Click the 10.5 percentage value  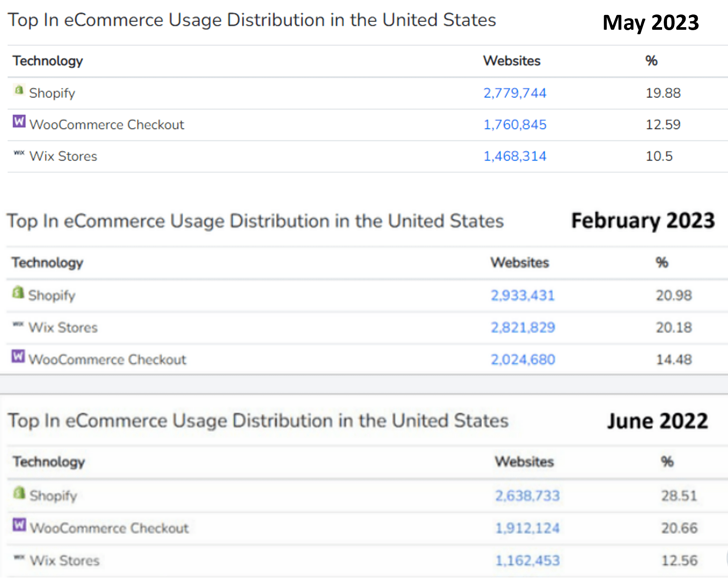pyautogui.click(x=659, y=156)
